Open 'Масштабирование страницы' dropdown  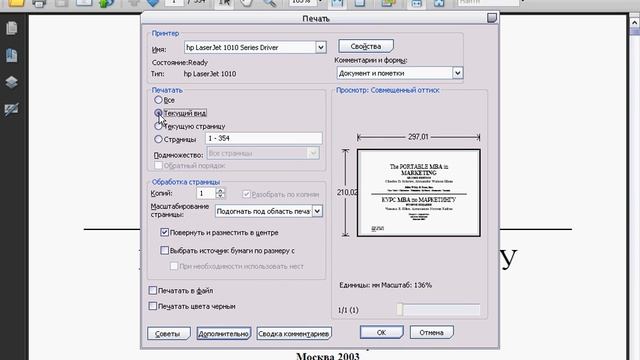click(x=317, y=211)
